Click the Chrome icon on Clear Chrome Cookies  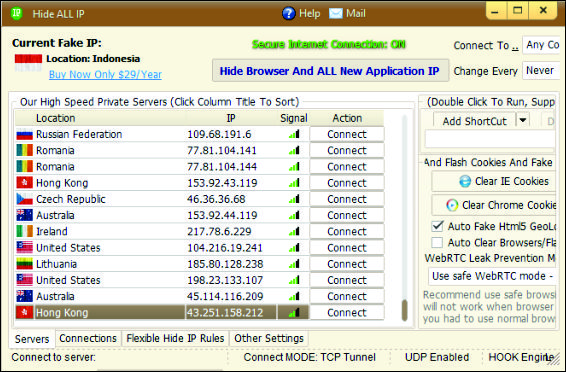click(x=452, y=205)
